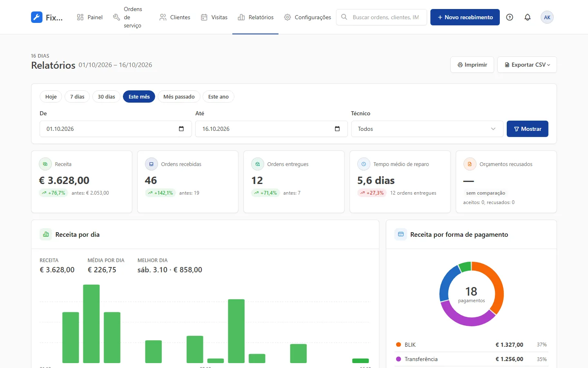The image size is (588, 368).
Task: Select the Mês passado period filter
Action: click(179, 96)
